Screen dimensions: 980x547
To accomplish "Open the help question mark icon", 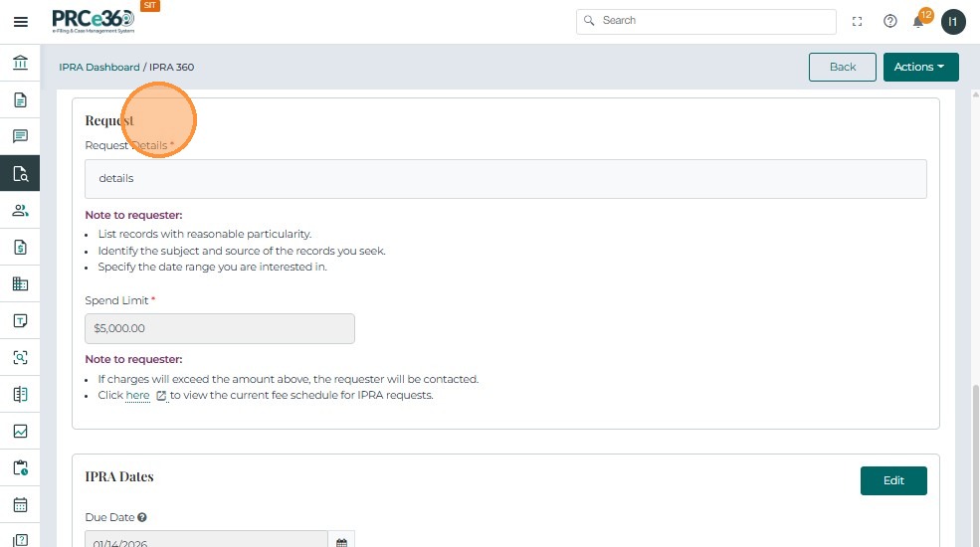I will coord(890,21).
